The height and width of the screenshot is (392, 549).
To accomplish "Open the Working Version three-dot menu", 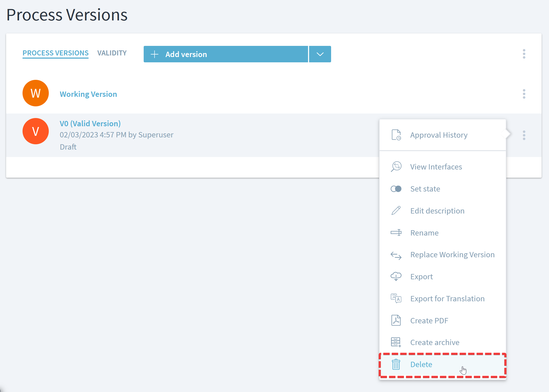I will [524, 94].
